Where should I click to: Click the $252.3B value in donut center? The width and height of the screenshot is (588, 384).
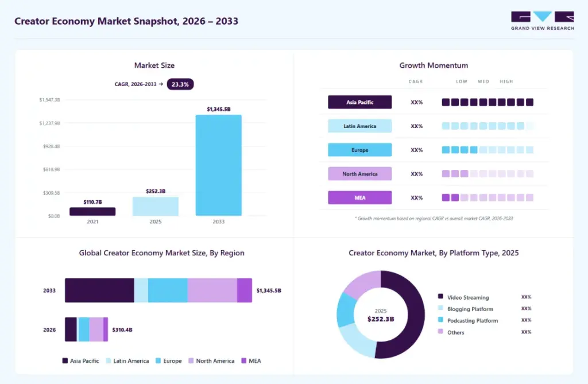tap(381, 319)
